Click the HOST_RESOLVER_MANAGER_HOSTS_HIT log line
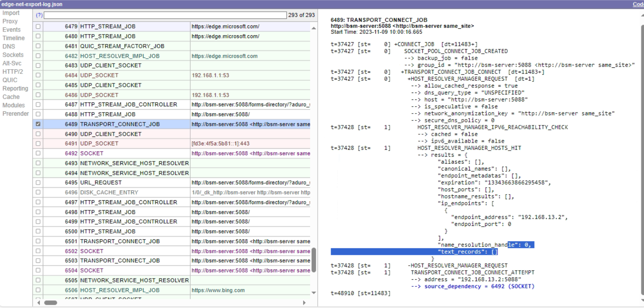 click(469, 148)
